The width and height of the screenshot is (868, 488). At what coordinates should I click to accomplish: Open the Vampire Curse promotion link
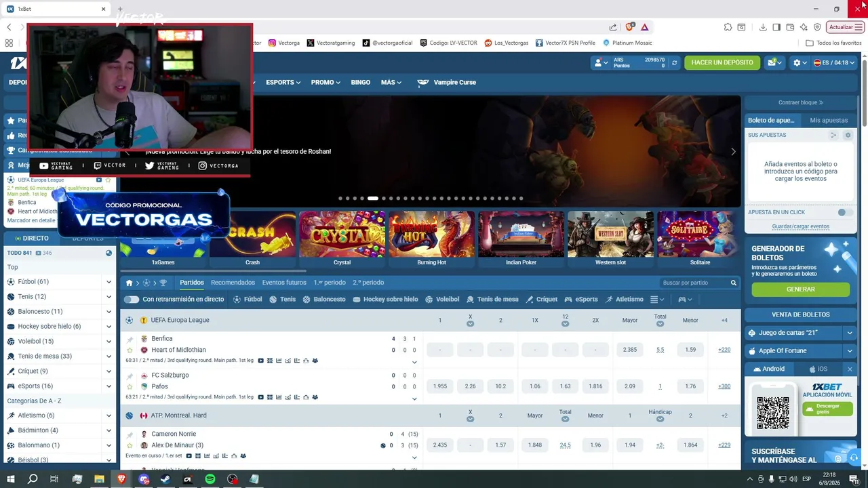(447, 83)
